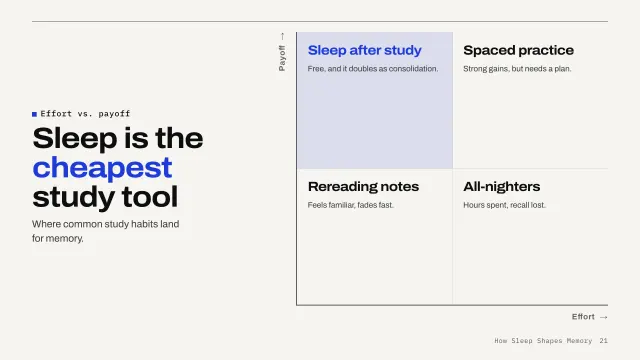Click the arrow after the Effort label
Screen dimensions: 640x360
(x=604, y=317)
